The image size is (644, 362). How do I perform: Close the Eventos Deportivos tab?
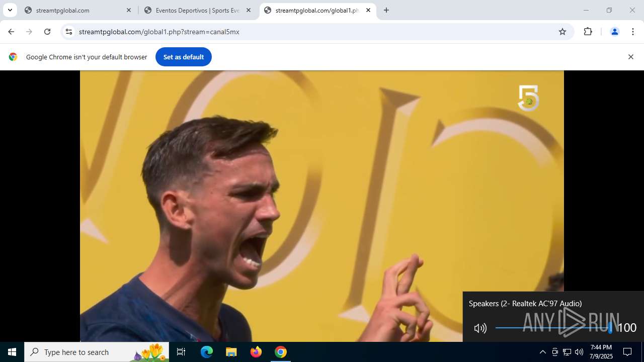248,10
